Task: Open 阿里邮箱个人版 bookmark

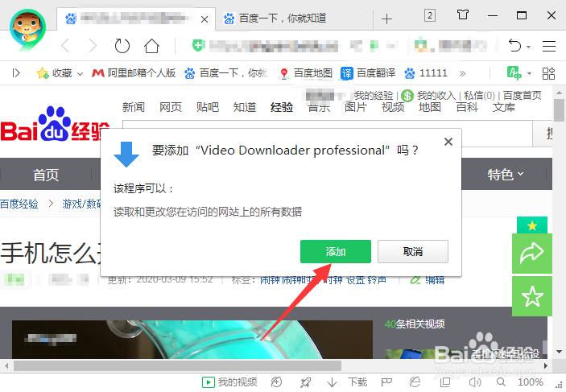Action: point(134,73)
